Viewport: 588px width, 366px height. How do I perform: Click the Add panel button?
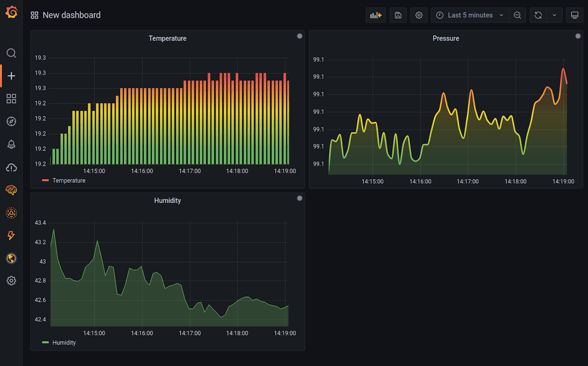376,15
